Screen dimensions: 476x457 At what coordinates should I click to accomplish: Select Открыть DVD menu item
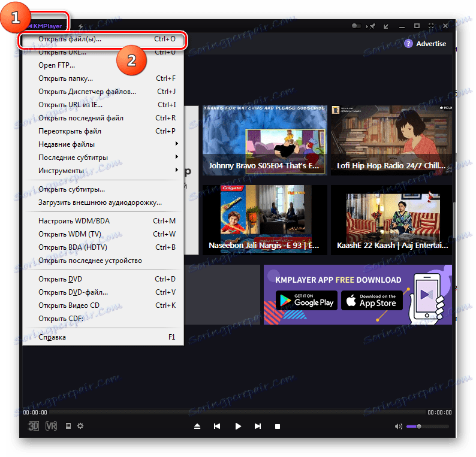coord(103,279)
